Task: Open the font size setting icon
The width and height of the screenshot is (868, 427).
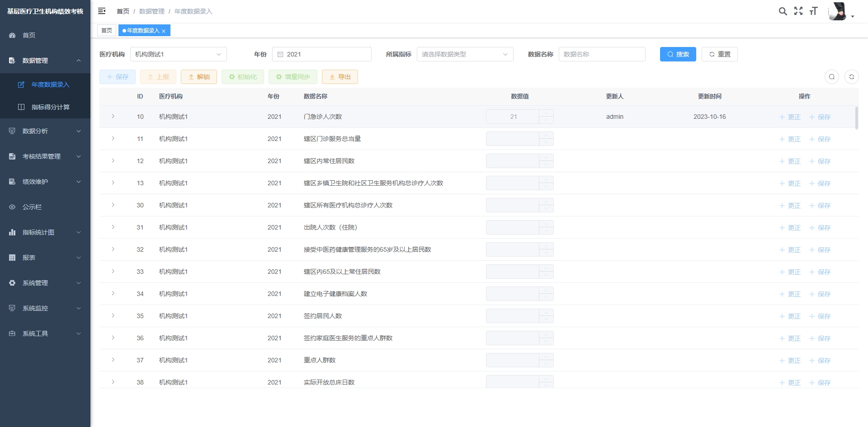Action: [813, 11]
